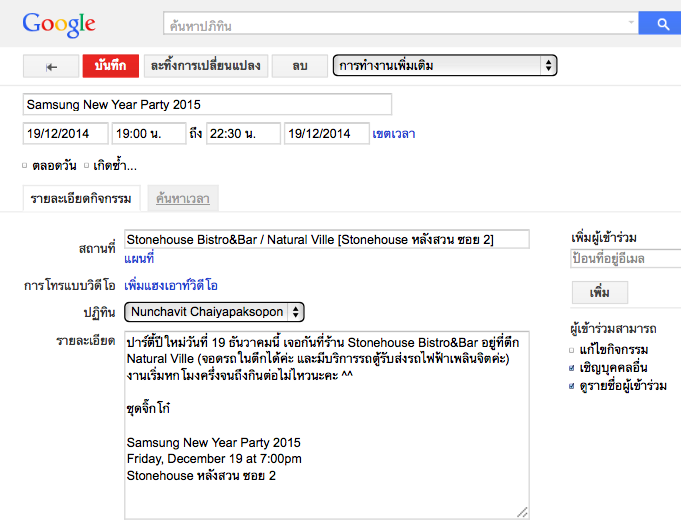Click the Google logo
This screenshot has width=681, height=527.
(x=59, y=24)
